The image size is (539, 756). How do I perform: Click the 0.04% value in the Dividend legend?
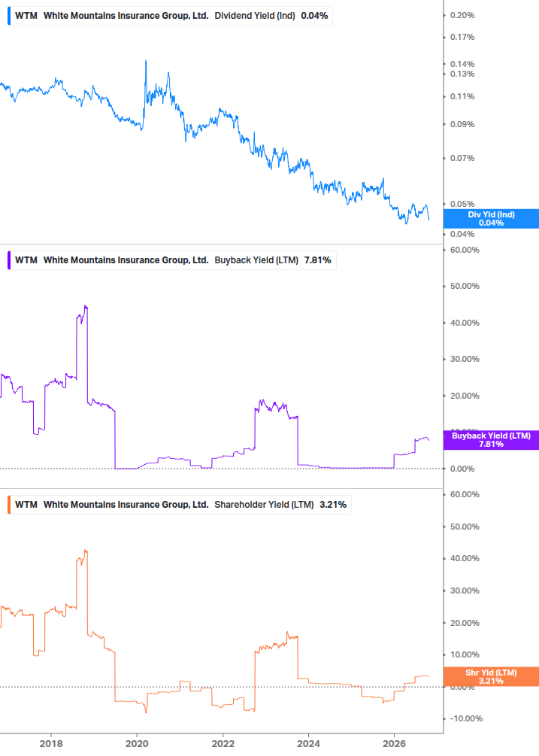(314, 16)
